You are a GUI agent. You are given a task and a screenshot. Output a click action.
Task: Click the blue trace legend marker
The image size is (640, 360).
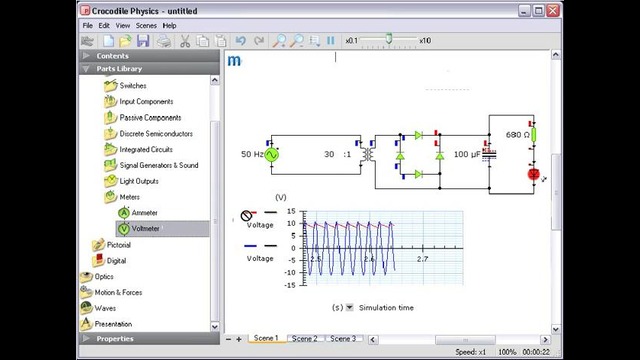tap(250, 246)
